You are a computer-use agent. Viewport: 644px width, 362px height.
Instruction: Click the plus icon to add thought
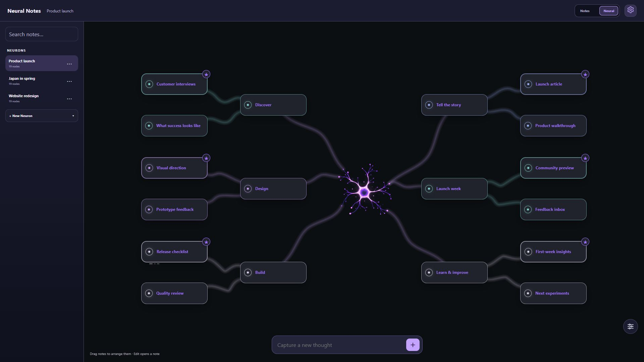[x=413, y=345]
